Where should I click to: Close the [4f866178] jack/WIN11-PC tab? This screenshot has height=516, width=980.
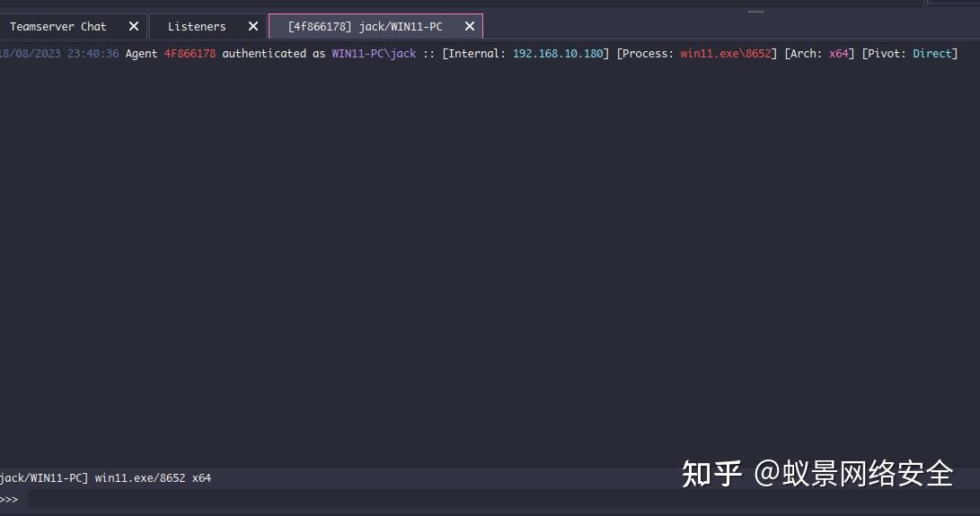pos(470,26)
